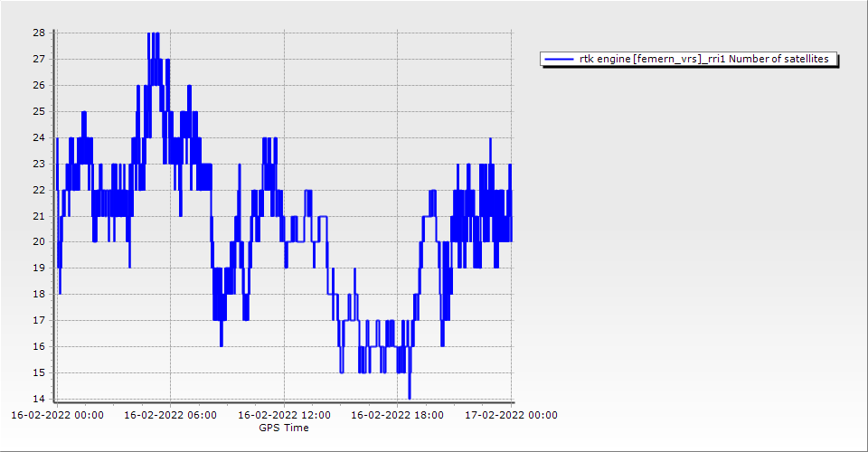This screenshot has width=868, height=452.
Task: Click the y-axis label 16
Action: [x=39, y=346]
